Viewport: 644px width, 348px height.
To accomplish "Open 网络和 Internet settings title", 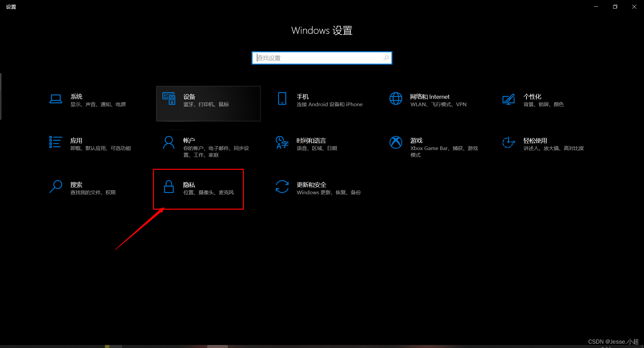I will (430, 96).
